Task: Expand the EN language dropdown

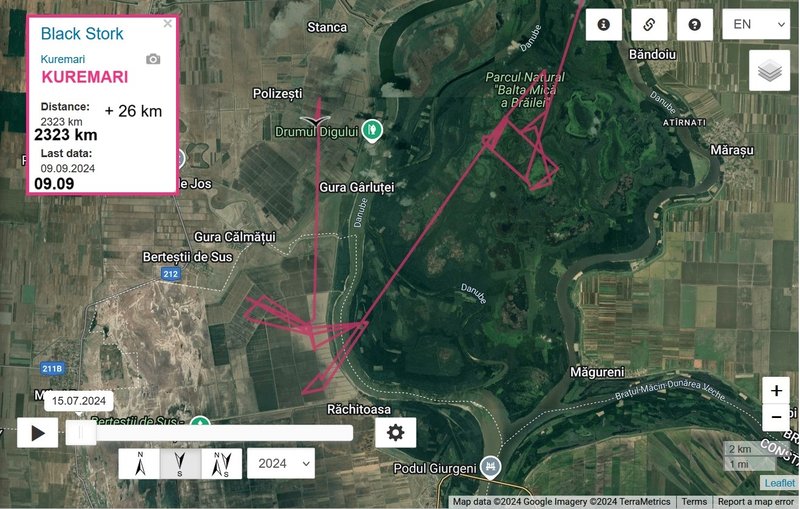Action: click(x=756, y=24)
